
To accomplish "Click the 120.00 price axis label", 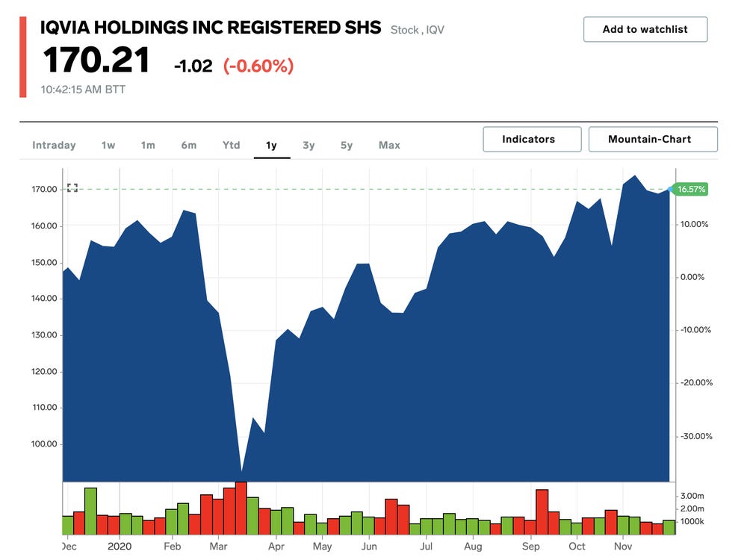I will click(44, 371).
